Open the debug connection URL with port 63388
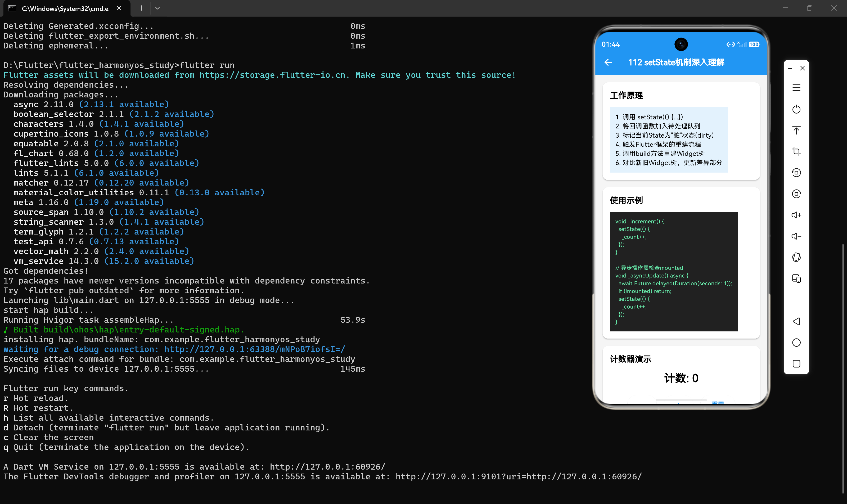847x504 pixels. (255, 349)
